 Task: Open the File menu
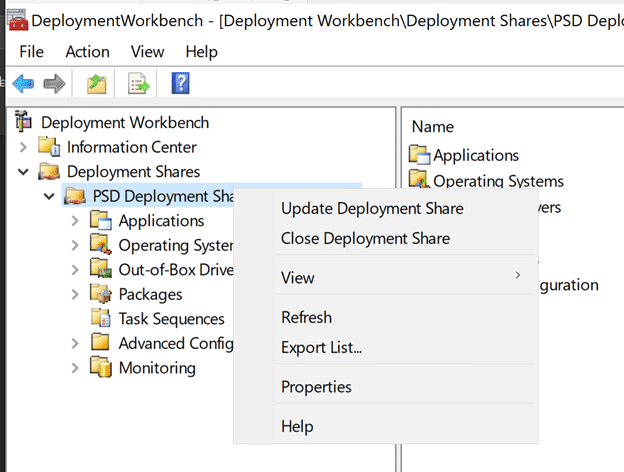(x=31, y=52)
